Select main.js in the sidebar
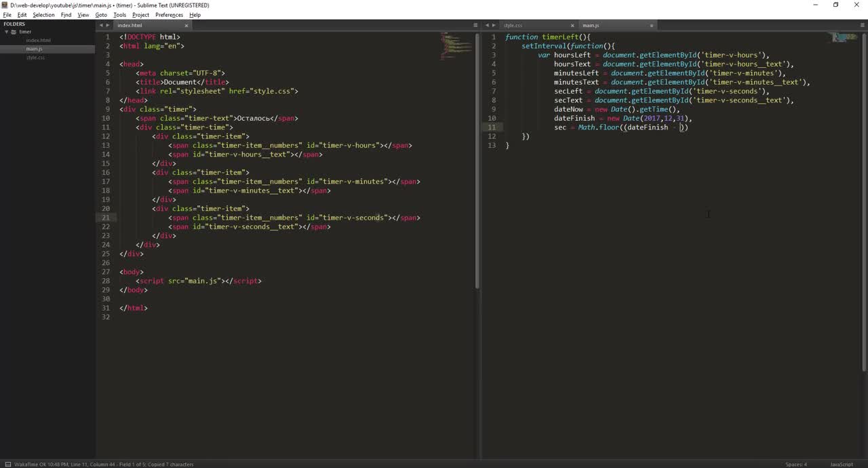This screenshot has width=868, height=468. pyautogui.click(x=34, y=49)
